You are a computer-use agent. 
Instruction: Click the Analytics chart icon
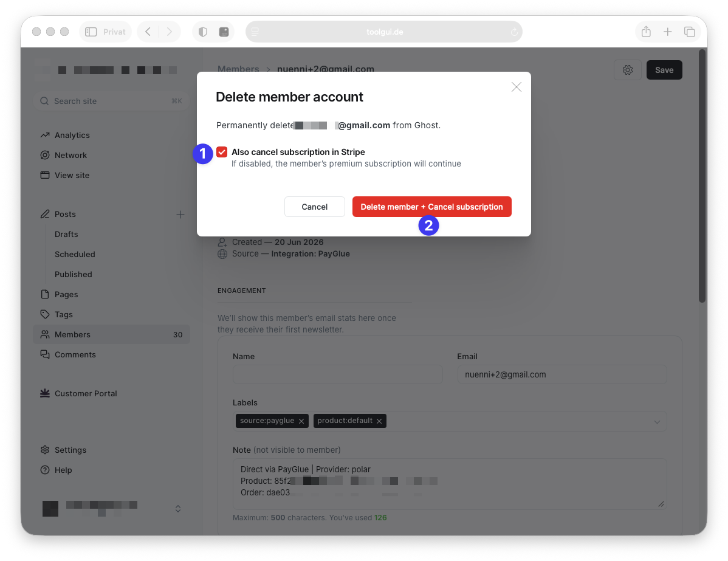pyautogui.click(x=44, y=135)
